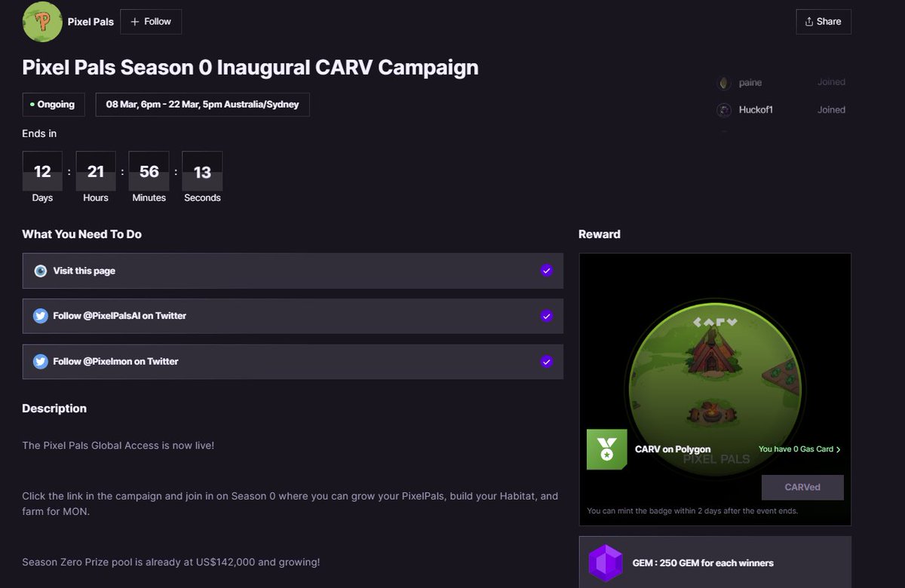Click the Hours countdown box

click(96, 172)
